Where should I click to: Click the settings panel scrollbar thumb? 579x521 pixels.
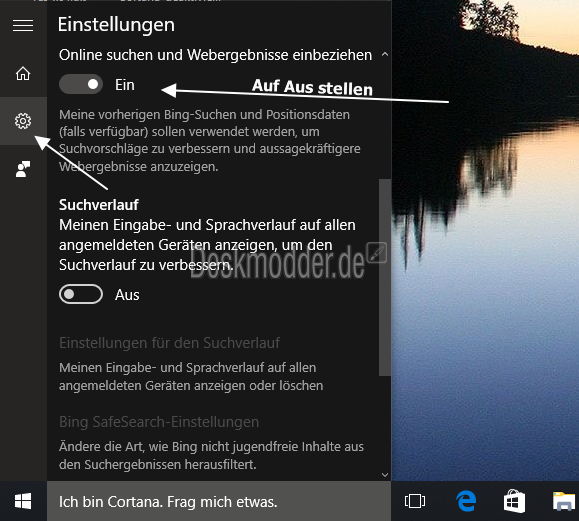tap(385, 278)
